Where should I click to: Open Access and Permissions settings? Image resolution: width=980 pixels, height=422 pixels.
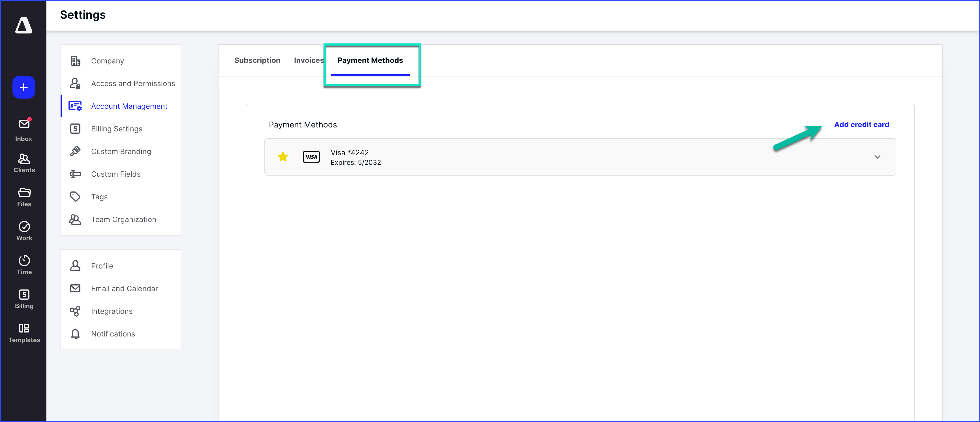[133, 83]
